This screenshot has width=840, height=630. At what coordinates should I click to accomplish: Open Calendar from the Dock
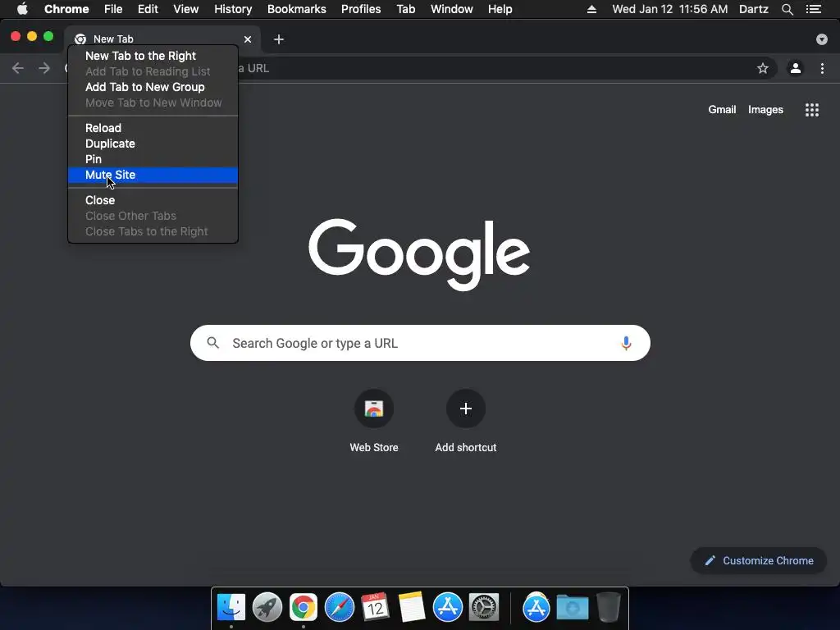[375, 607]
